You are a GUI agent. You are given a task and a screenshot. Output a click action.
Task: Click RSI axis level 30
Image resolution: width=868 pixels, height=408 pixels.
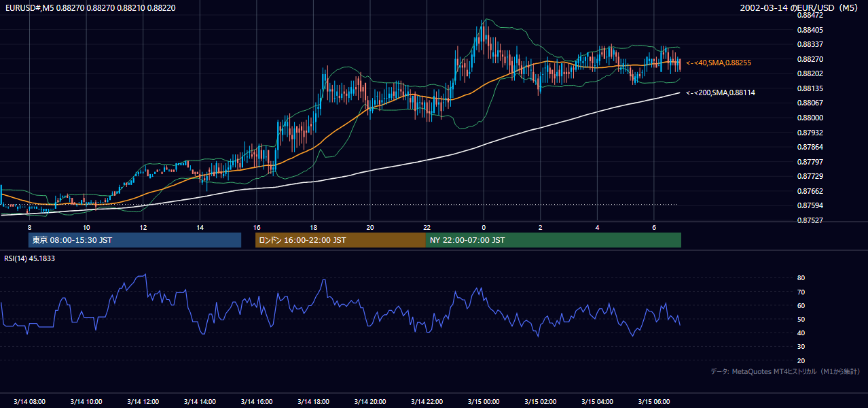801,347
